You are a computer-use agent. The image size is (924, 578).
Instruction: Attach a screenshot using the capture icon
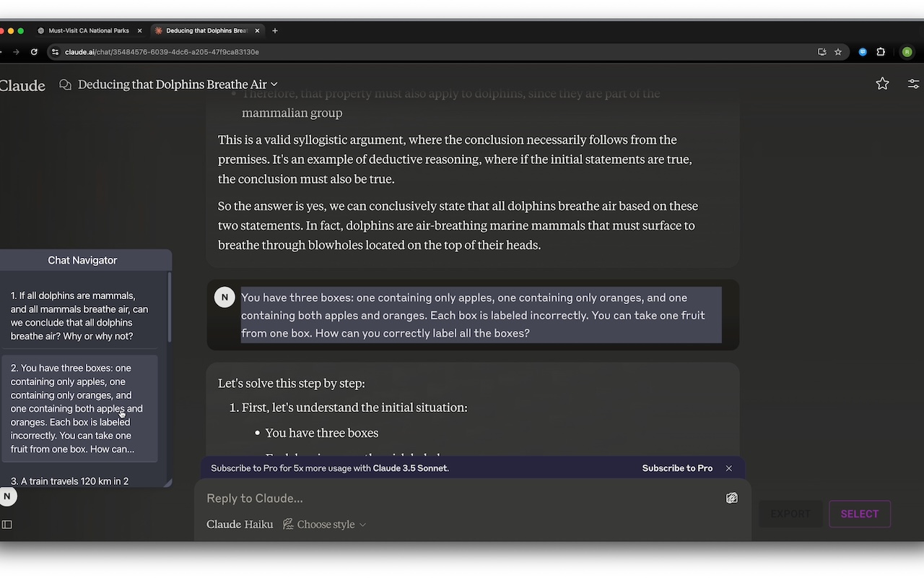click(x=731, y=498)
